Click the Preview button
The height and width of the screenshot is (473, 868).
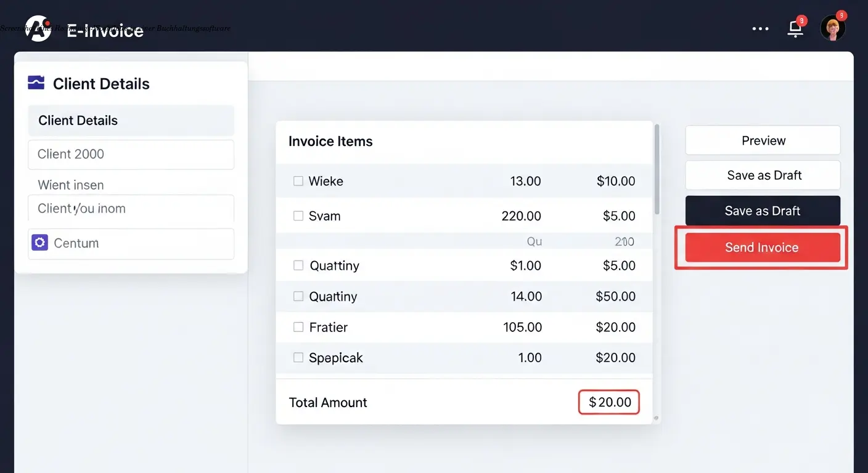763,140
